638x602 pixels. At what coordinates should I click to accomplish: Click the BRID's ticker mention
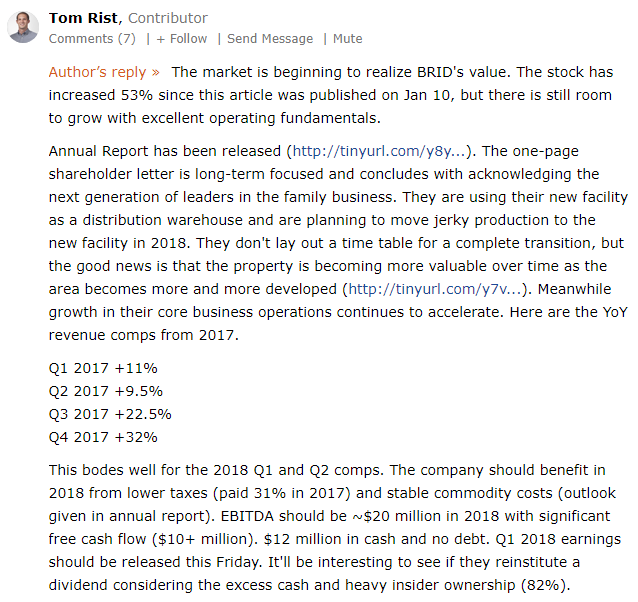[440, 72]
